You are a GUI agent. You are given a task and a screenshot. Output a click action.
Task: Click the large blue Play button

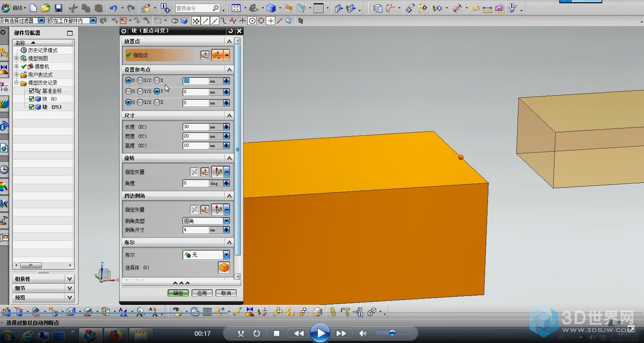point(320,333)
